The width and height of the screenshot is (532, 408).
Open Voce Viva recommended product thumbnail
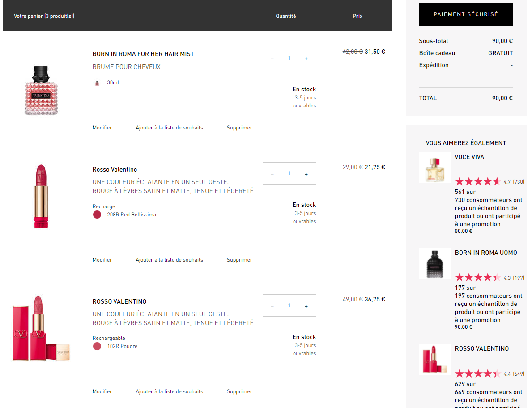point(434,167)
